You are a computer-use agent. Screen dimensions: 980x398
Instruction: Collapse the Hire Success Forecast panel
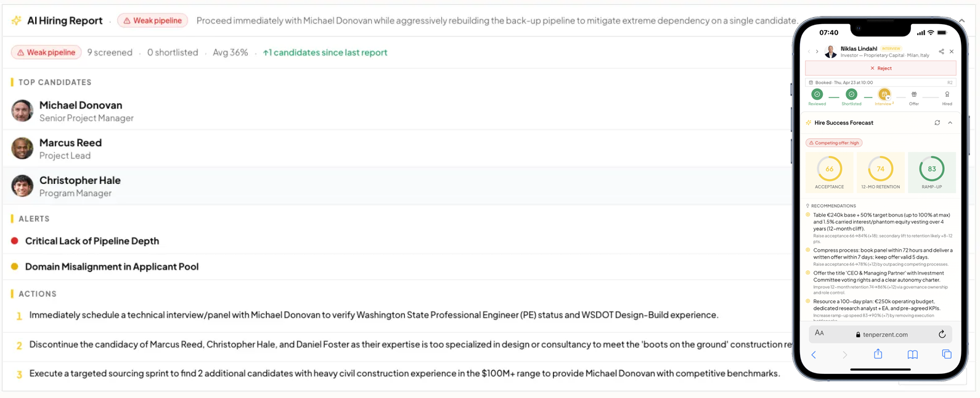[x=950, y=123]
